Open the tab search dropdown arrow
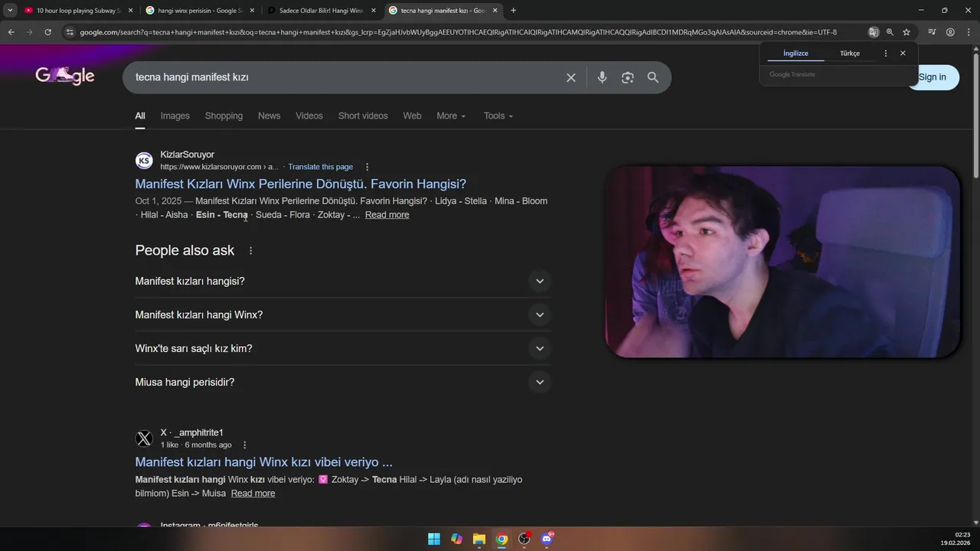Viewport: 980px width, 551px height. (x=10, y=11)
